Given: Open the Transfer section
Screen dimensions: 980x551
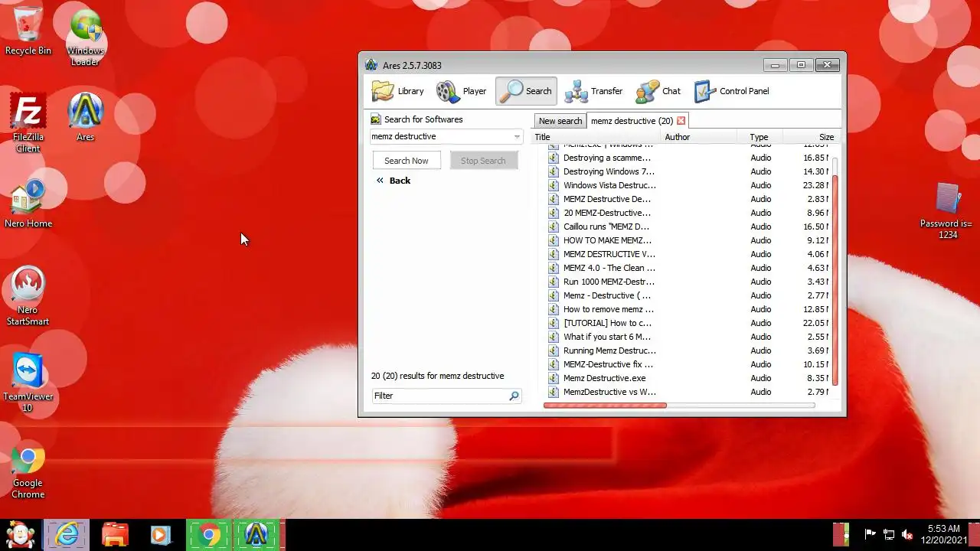Looking at the screenshot, I should pos(593,91).
